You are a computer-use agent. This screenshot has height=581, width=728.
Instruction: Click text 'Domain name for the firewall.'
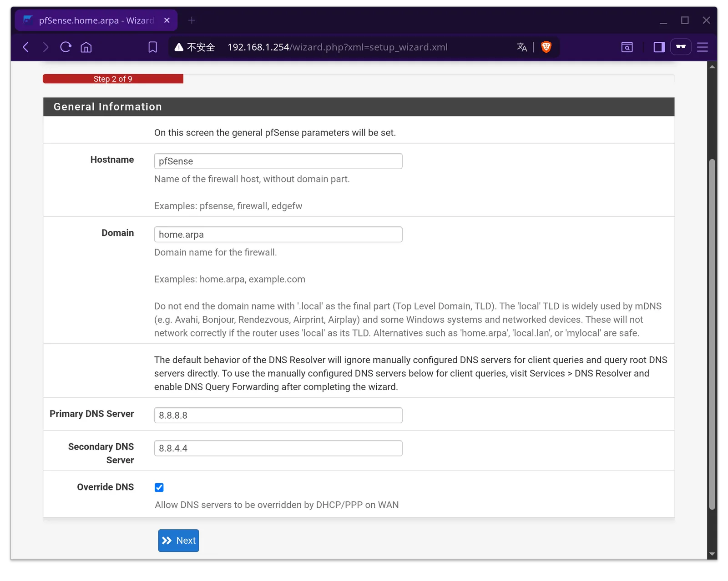215,252
